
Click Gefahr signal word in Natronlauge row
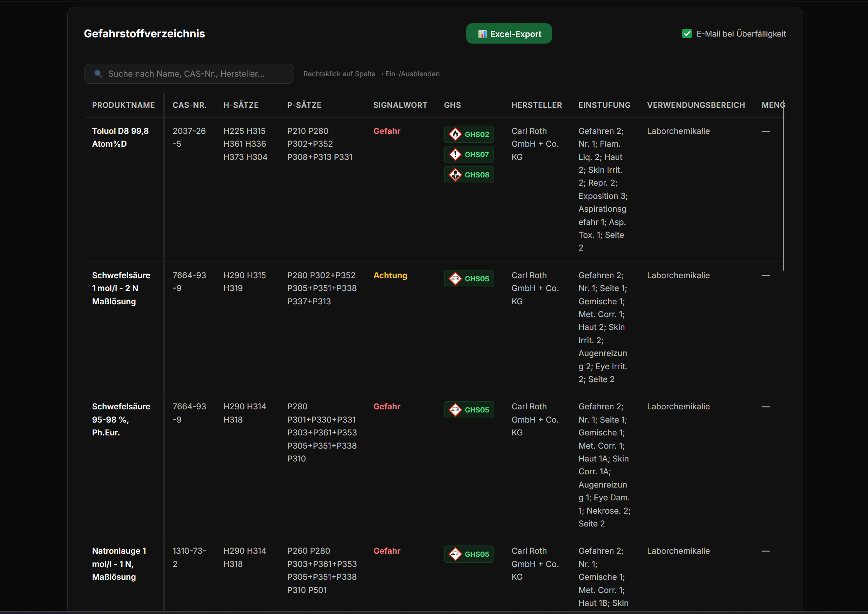tap(387, 551)
